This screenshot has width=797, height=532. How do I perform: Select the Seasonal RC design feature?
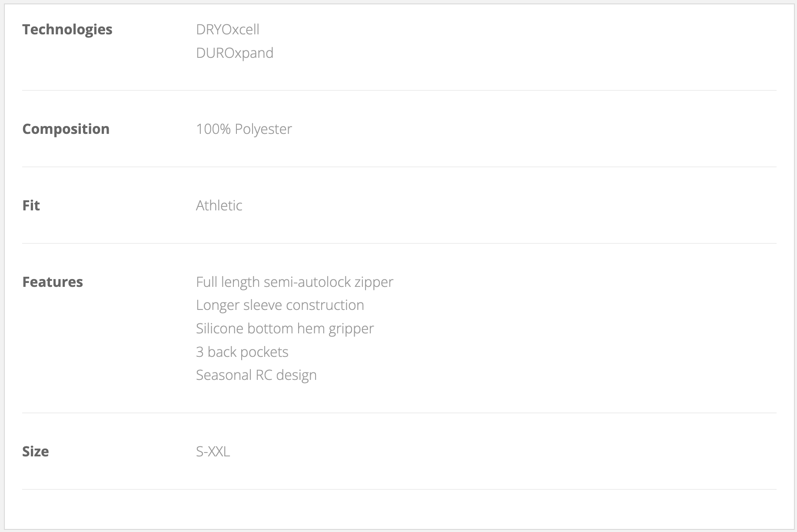256,375
